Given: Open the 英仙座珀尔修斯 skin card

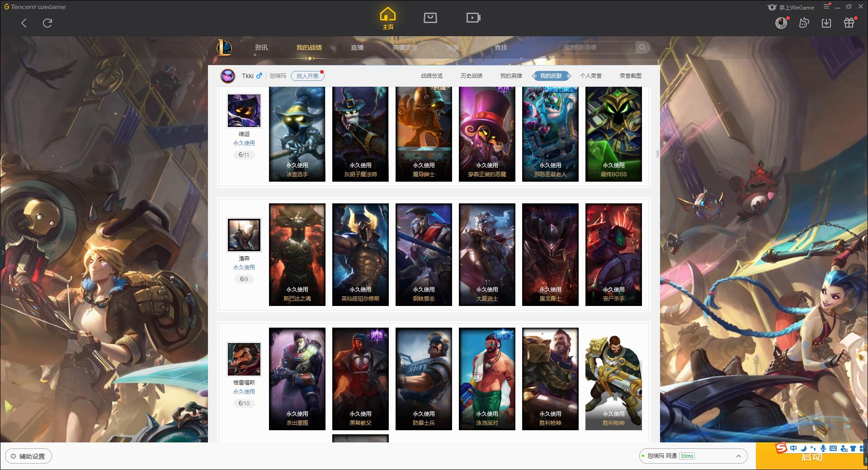Looking at the screenshot, I should (x=360, y=254).
